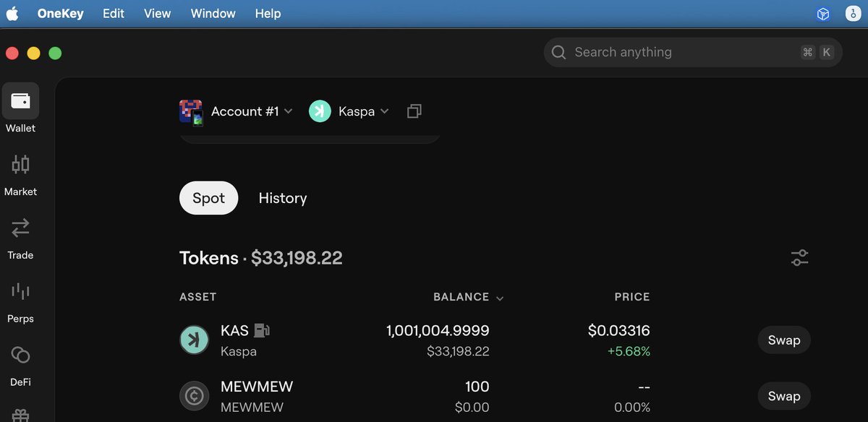Open the Help menu
The image size is (868, 422).
pyautogui.click(x=268, y=14)
